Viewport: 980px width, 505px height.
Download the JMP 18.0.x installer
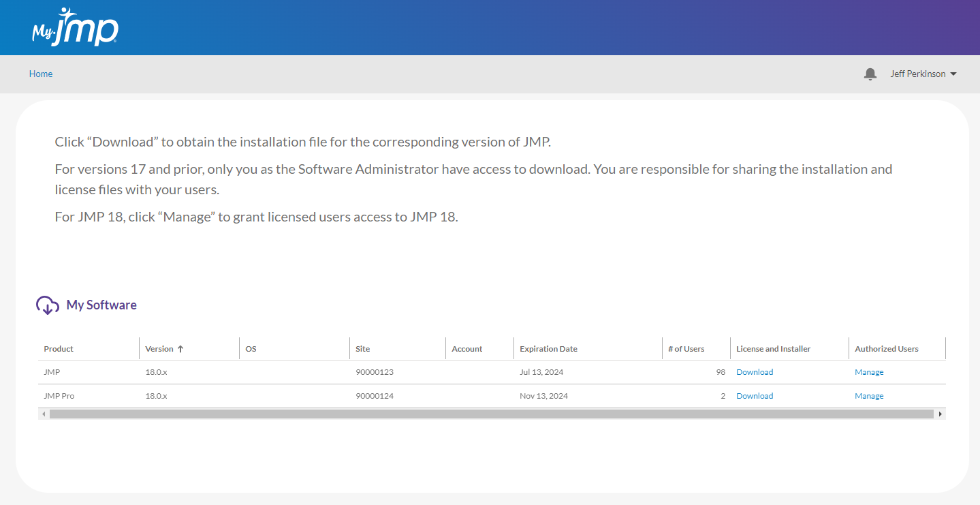point(754,371)
